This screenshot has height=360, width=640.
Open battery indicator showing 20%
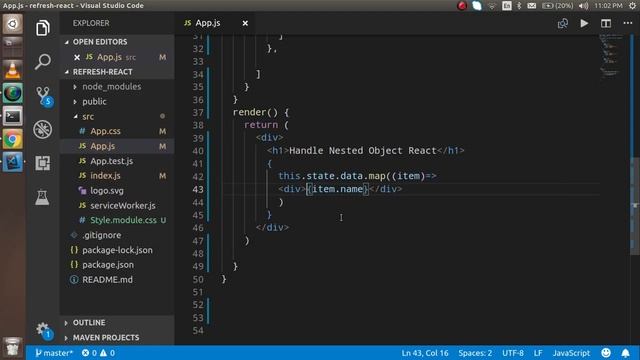[557, 6]
